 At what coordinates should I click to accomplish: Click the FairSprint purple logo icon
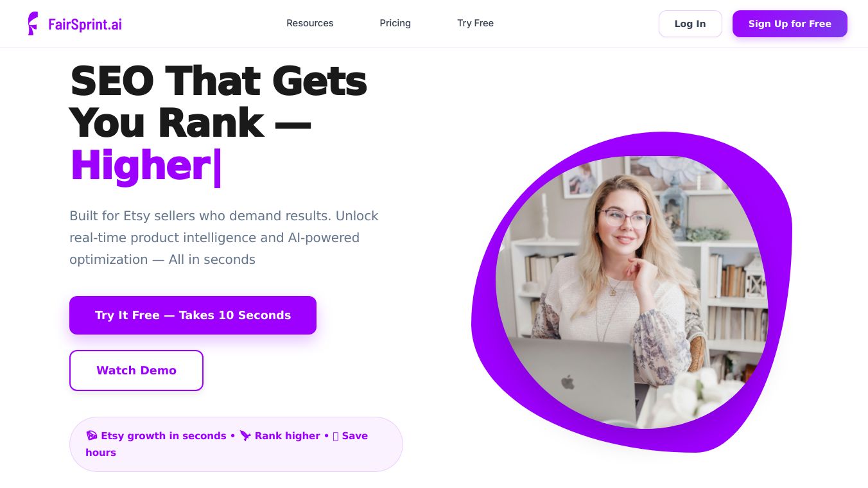tap(33, 24)
